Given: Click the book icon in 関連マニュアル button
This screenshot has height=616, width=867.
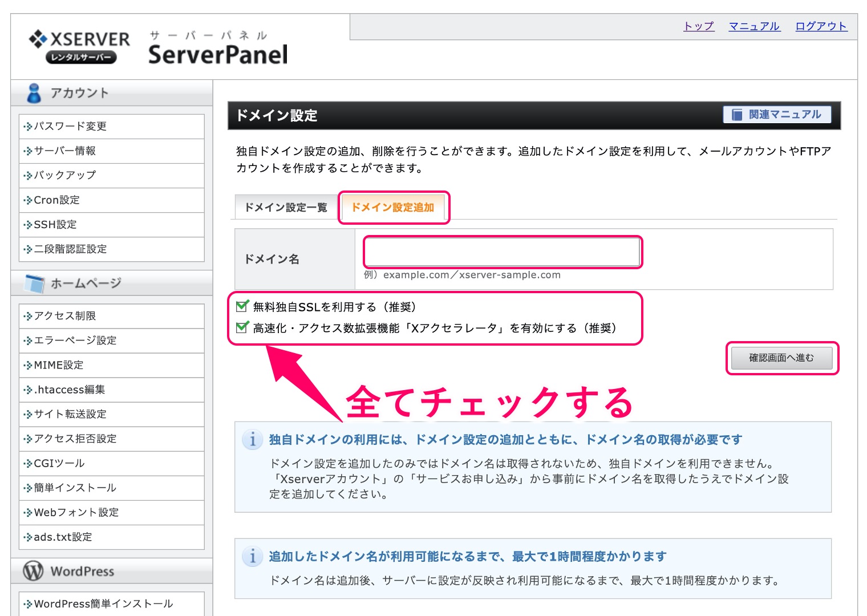Looking at the screenshot, I should [x=736, y=115].
